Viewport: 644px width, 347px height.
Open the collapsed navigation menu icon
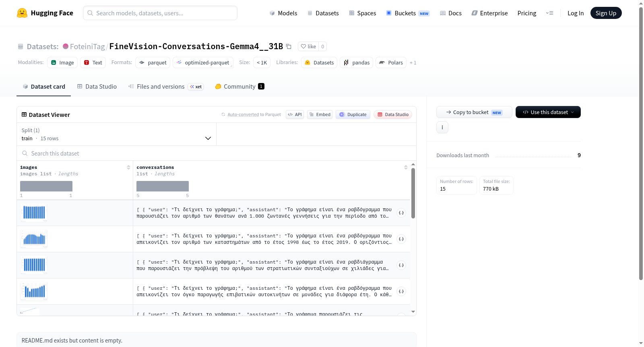tap(549, 13)
